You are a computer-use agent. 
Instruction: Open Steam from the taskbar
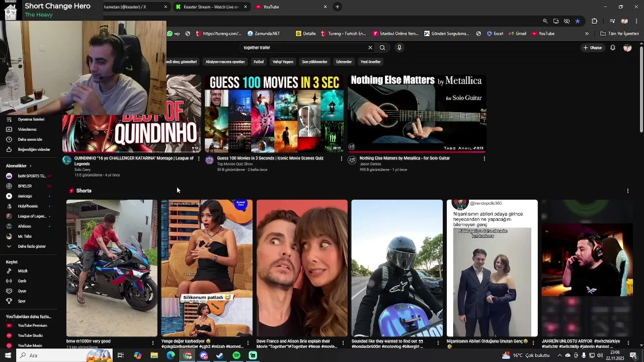point(220,355)
